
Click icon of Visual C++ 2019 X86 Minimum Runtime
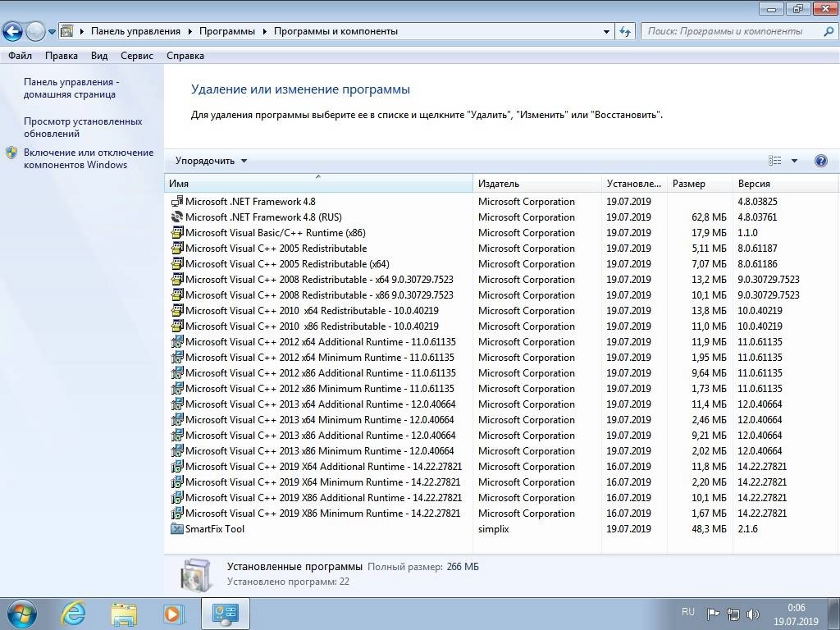(177, 513)
